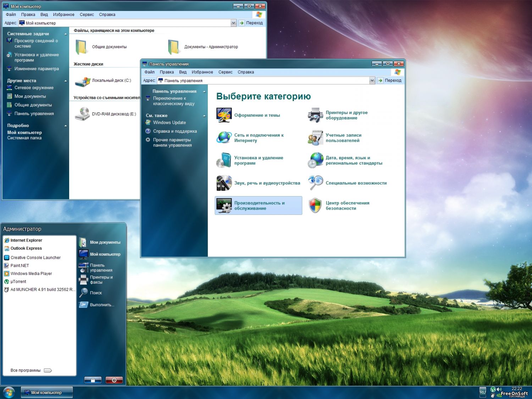Image resolution: width=532 pixels, height=399 pixels.
Task: Open the Windows Update sidebar link
Action: point(170,123)
